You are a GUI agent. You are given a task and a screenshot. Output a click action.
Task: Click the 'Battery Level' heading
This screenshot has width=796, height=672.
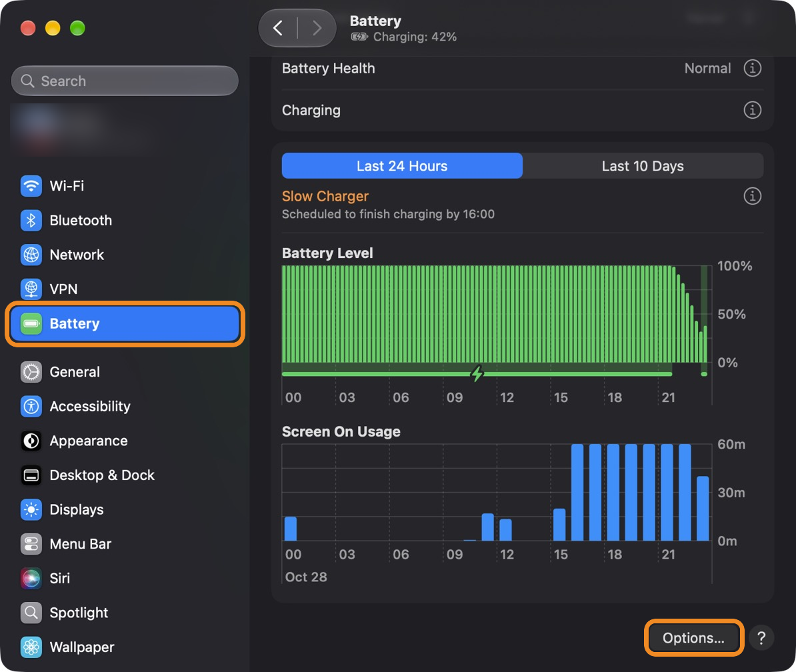pyautogui.click(x=327, y=253)
